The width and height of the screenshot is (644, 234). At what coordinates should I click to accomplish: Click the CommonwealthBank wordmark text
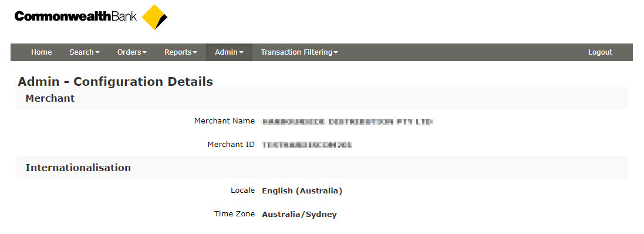76,16
